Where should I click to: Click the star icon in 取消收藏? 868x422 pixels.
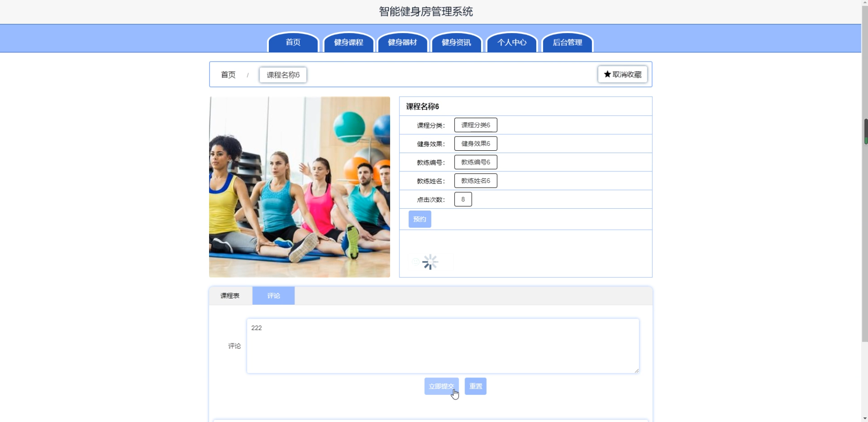(x=607, y=74)
